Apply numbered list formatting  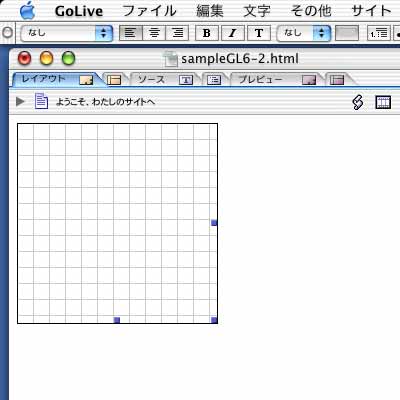pos(379,33)
